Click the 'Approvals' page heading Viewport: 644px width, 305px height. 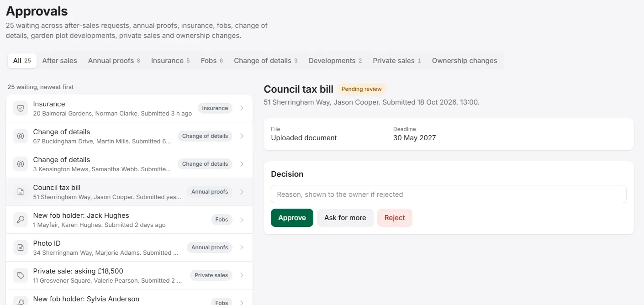37,11
